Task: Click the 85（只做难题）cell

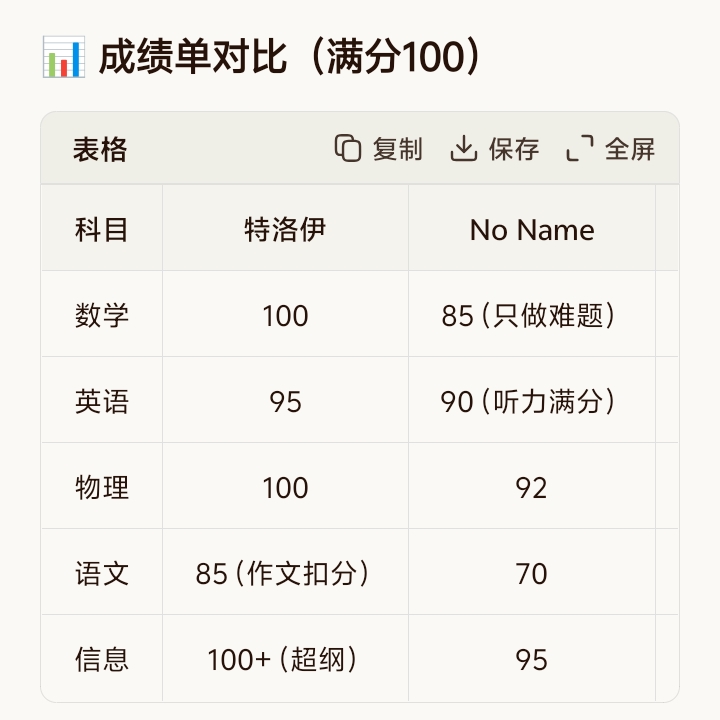Action: tap(530, 316)
